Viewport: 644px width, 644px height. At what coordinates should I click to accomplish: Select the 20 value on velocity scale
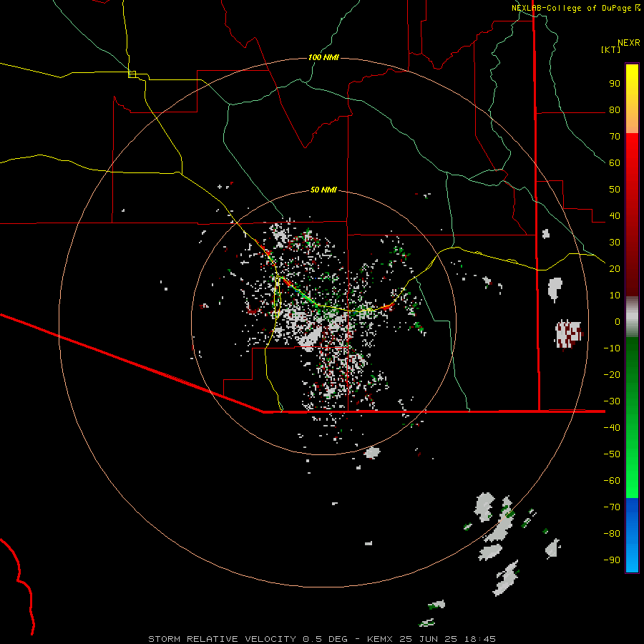point(615,269)
